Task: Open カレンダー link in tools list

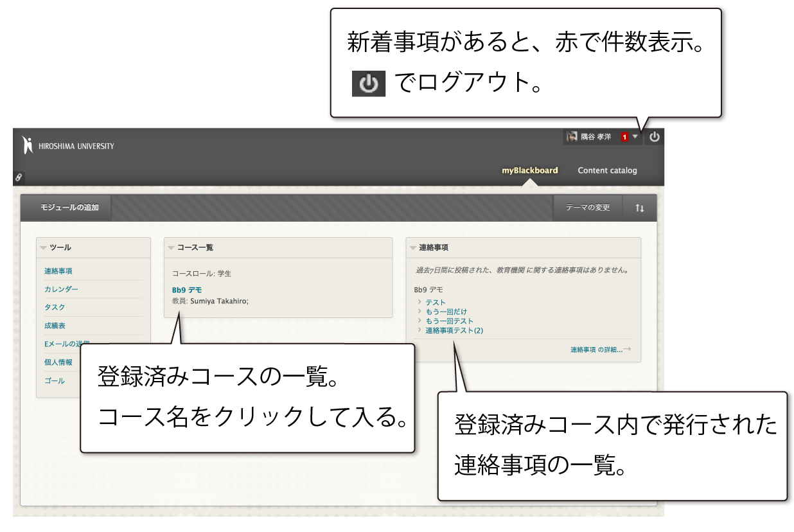Action: coord(61,290)
